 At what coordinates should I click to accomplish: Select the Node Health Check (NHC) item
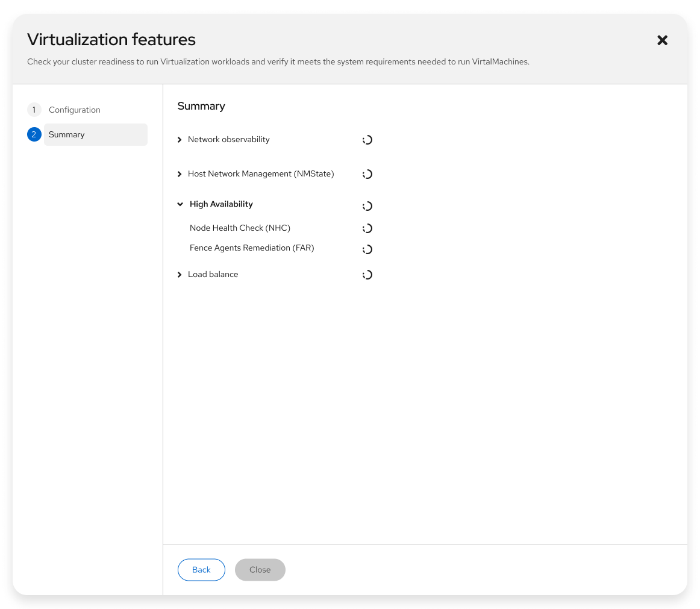pos(240,228)
